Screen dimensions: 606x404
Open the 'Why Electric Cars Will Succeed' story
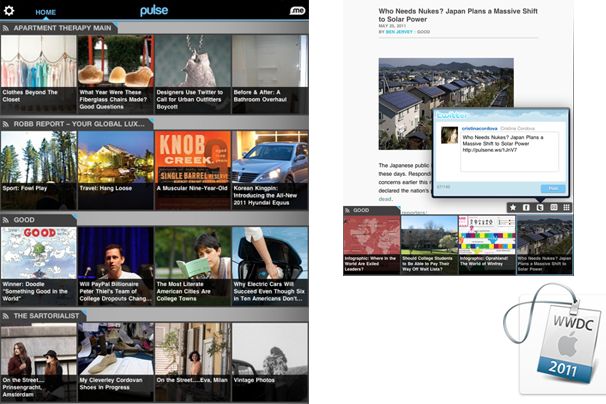270,266
